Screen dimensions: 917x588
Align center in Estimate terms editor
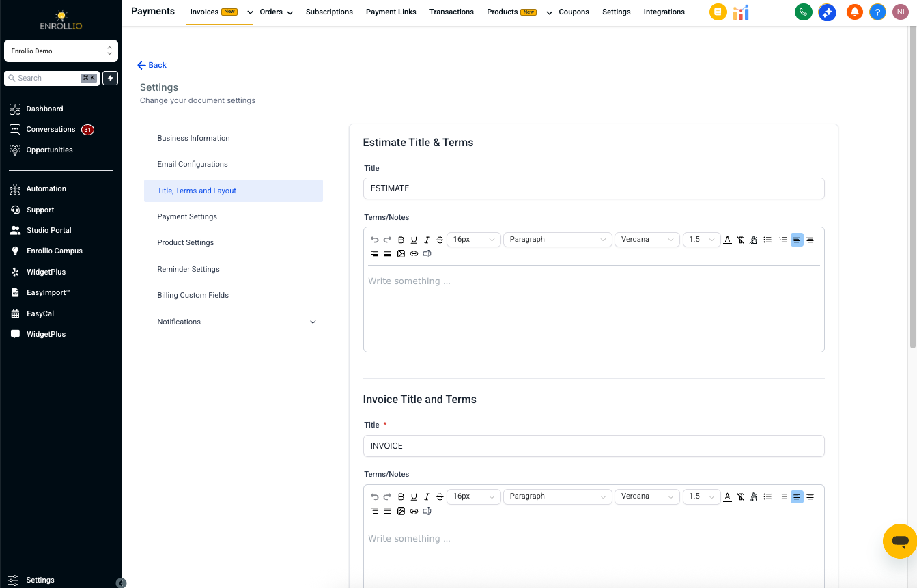pos(810,240)
